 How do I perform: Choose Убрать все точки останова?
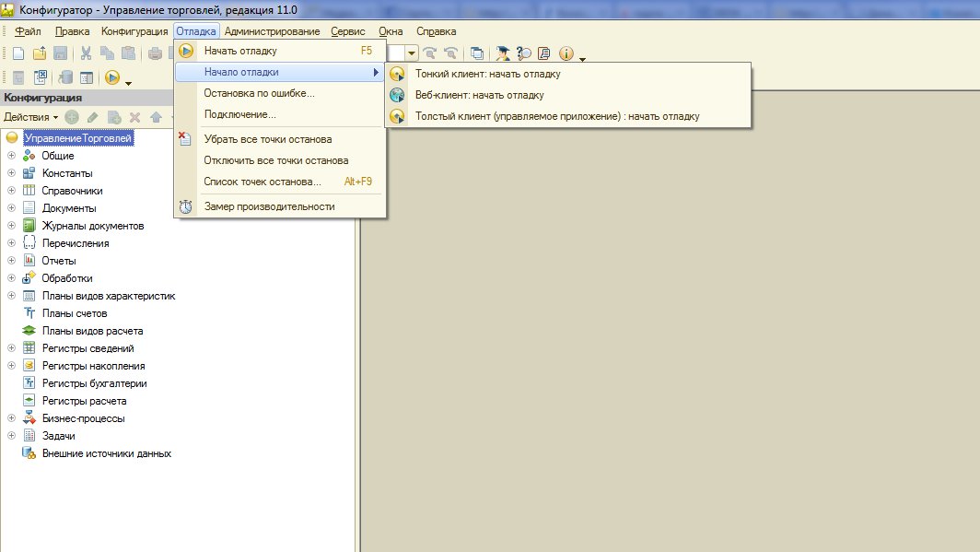tap(279, 139)
